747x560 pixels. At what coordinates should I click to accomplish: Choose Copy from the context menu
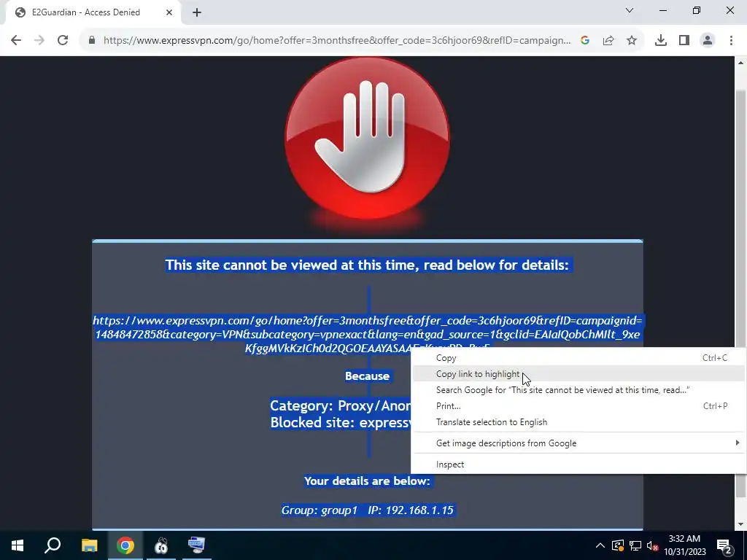tap(578, 358)
